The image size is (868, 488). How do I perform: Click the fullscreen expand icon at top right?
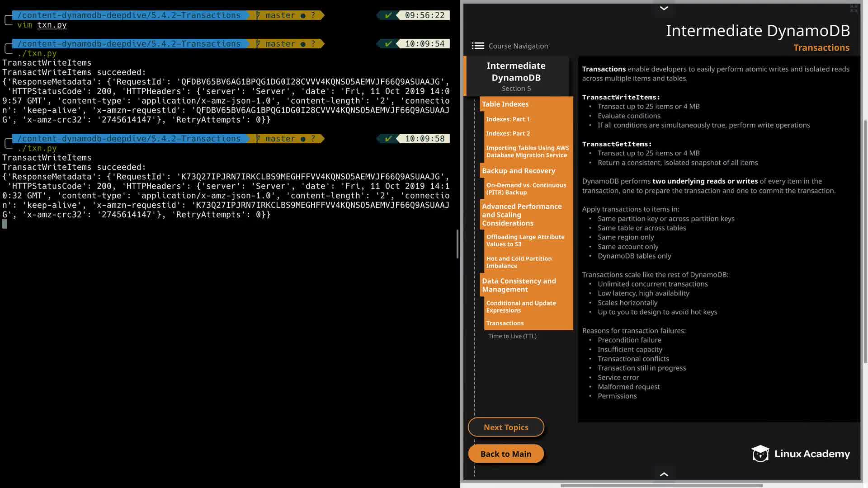(x=854, y=9)
